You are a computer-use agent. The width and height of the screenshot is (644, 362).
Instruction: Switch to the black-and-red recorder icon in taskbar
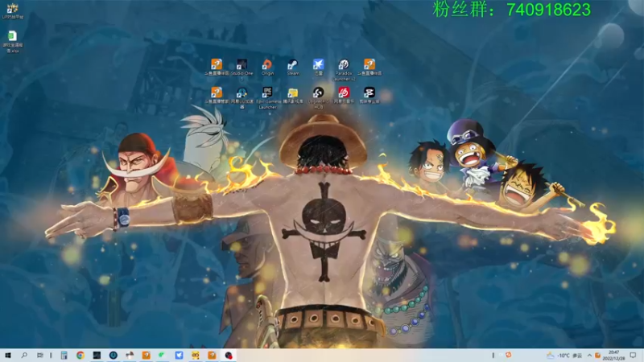pos(229,355)
